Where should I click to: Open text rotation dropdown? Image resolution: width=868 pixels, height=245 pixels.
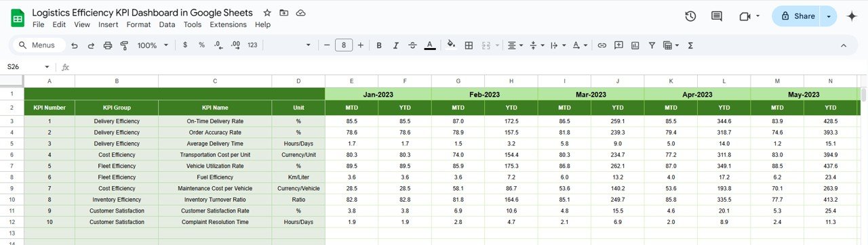[x=580, y=45]
